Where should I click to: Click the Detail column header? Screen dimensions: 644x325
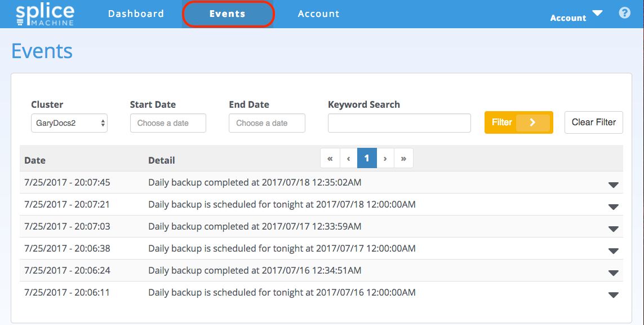[x=161, y=160]
